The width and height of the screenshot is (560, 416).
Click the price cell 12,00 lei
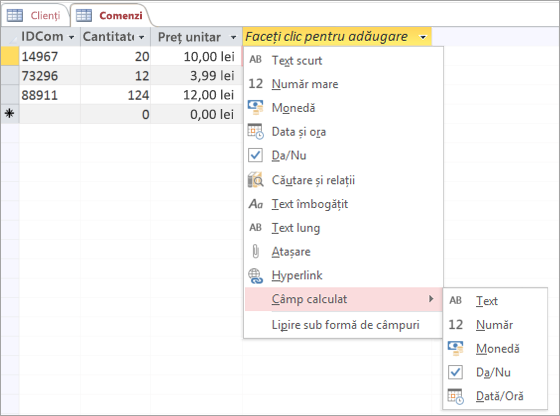click(196, 95)
